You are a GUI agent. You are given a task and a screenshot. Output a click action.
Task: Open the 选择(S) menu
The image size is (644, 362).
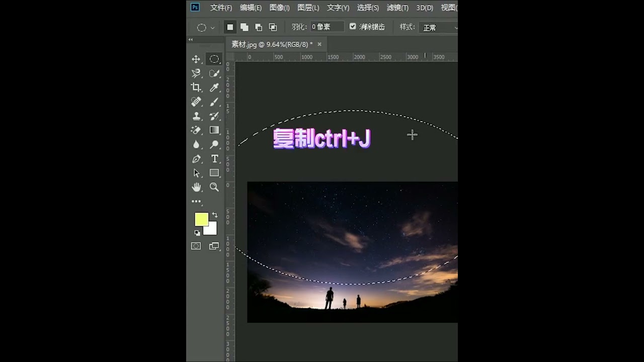pos(368,8)
